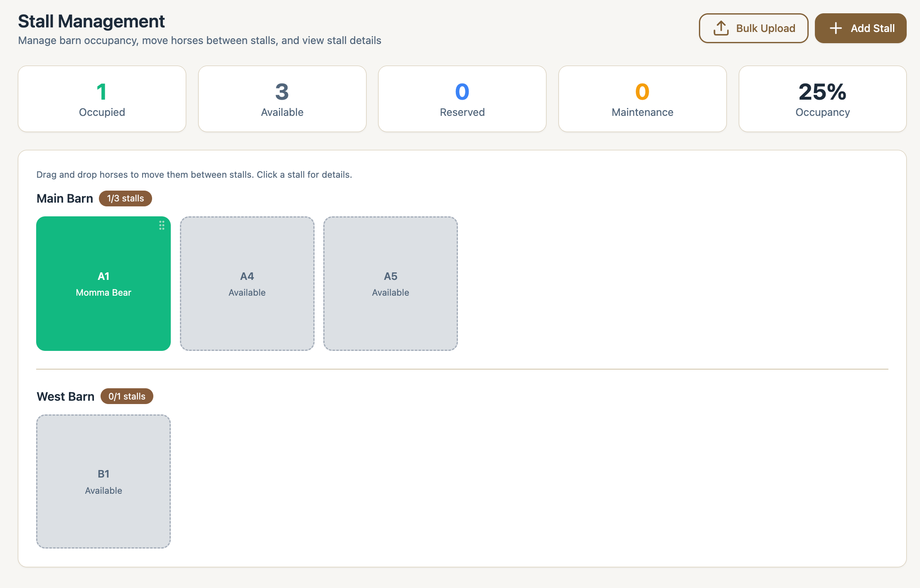920x588 pixels.
Task: Select the Occupied stat card
Action: tap(102, 98)
